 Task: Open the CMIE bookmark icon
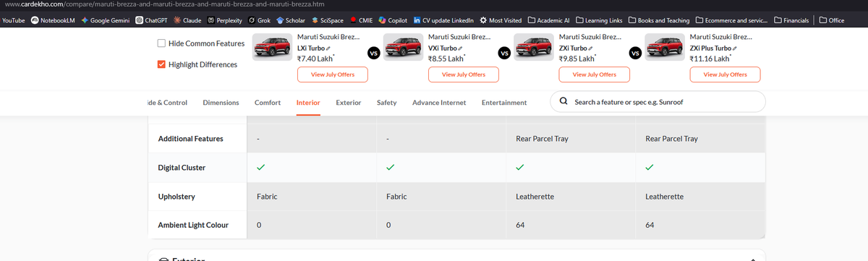(353, 20)
